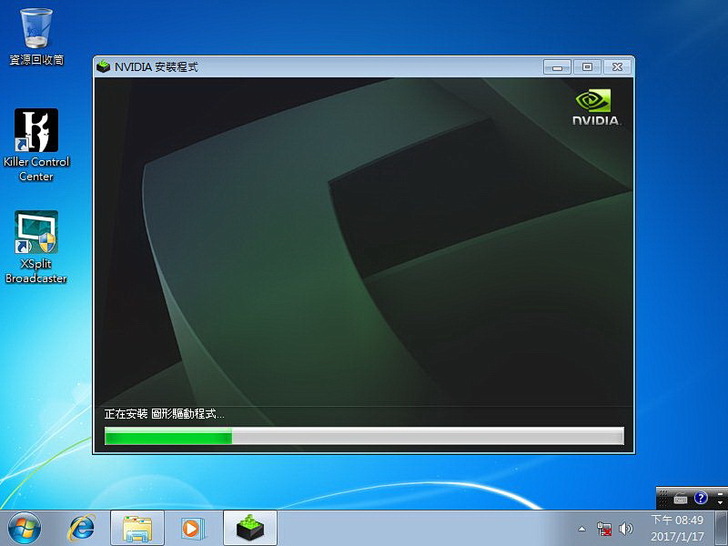
Task: Click the language bar help icon
Action: coord(701,498)
